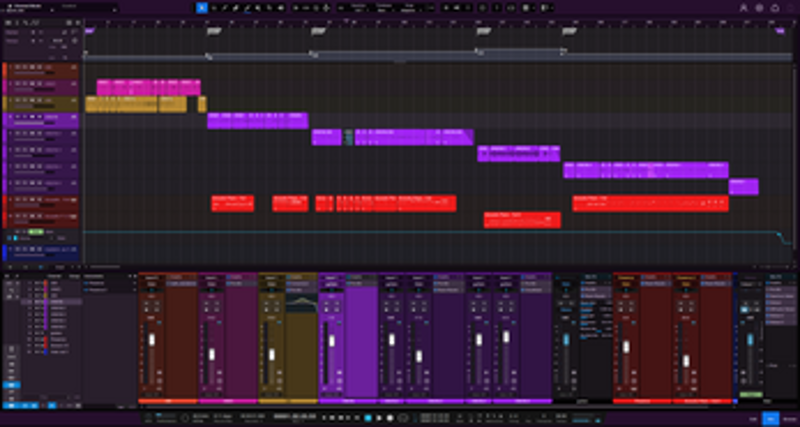This screenshot has width=800, height=427.
Task: Open the quantize value dropdown in the top toolbar
Action: pos(357,8)
